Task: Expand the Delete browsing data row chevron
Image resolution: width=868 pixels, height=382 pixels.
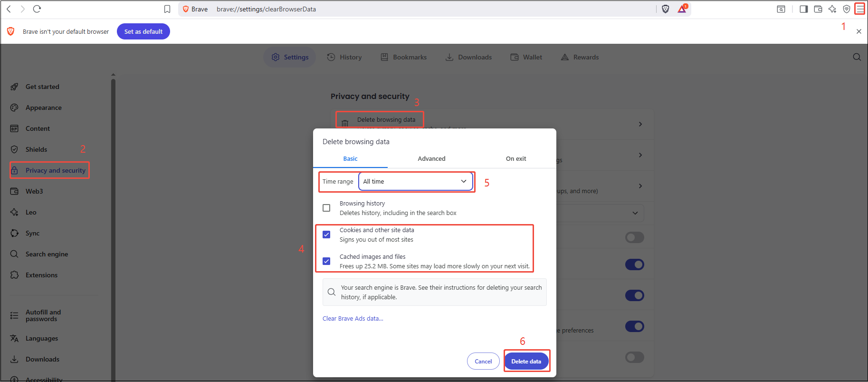Action: point(640,124)
